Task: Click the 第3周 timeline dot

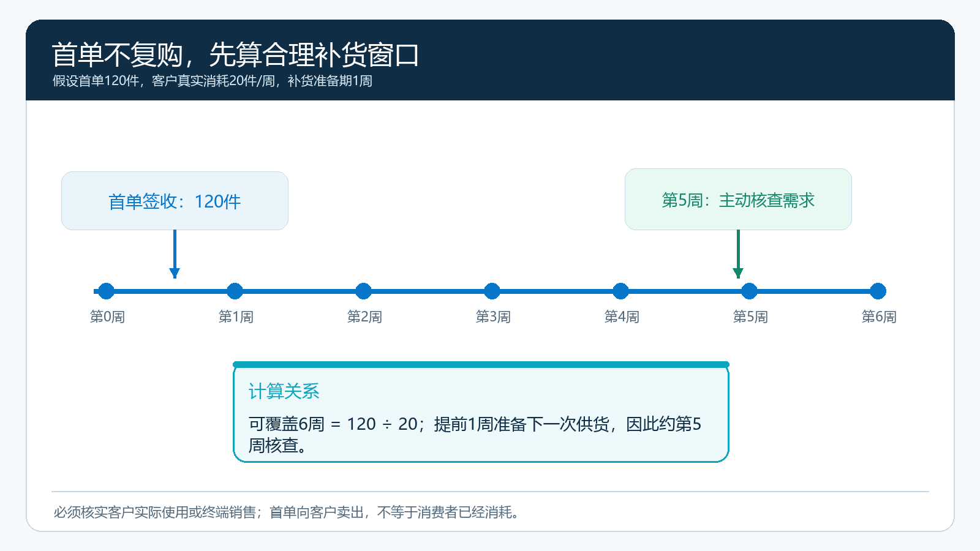Action: (x=492, y=291)
